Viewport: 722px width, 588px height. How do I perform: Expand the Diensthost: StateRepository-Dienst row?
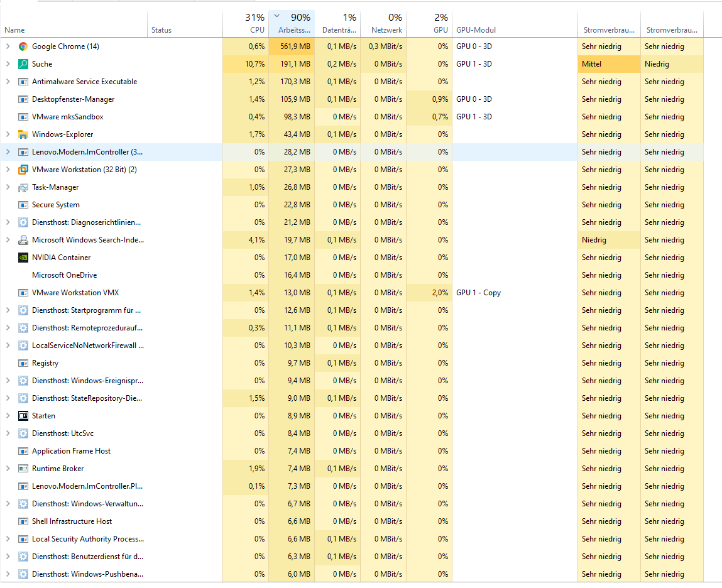point(8,398)
